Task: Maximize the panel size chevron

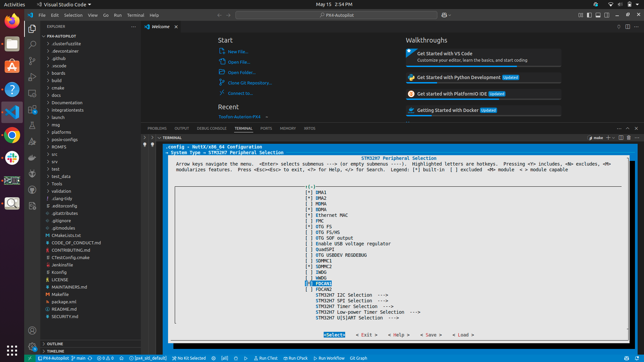Action: click(628, 128)
